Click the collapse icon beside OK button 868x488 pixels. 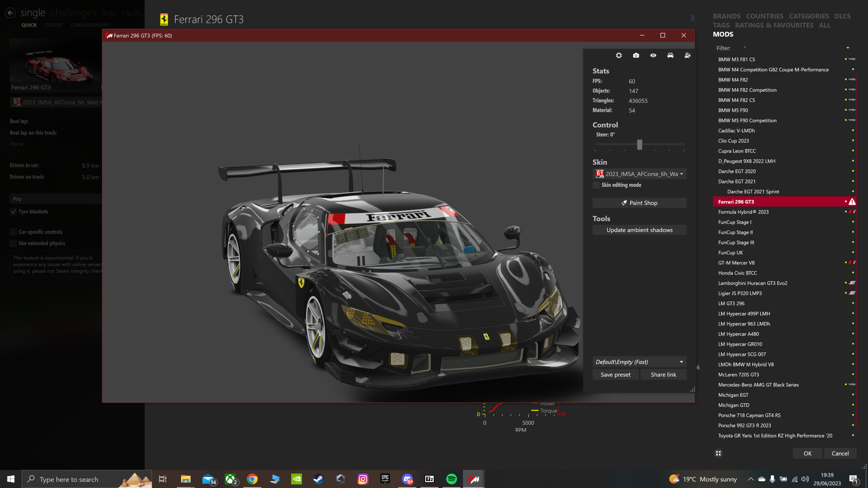[718, 453]
